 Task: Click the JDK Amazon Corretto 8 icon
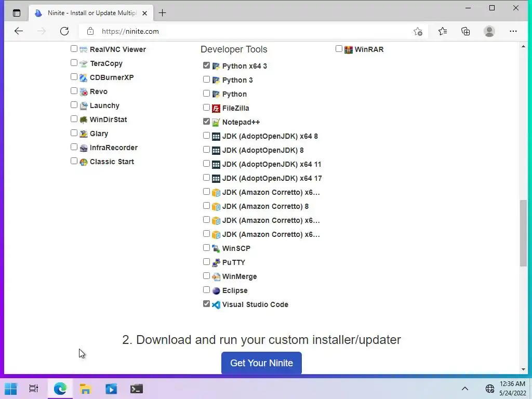coord(216,206)
